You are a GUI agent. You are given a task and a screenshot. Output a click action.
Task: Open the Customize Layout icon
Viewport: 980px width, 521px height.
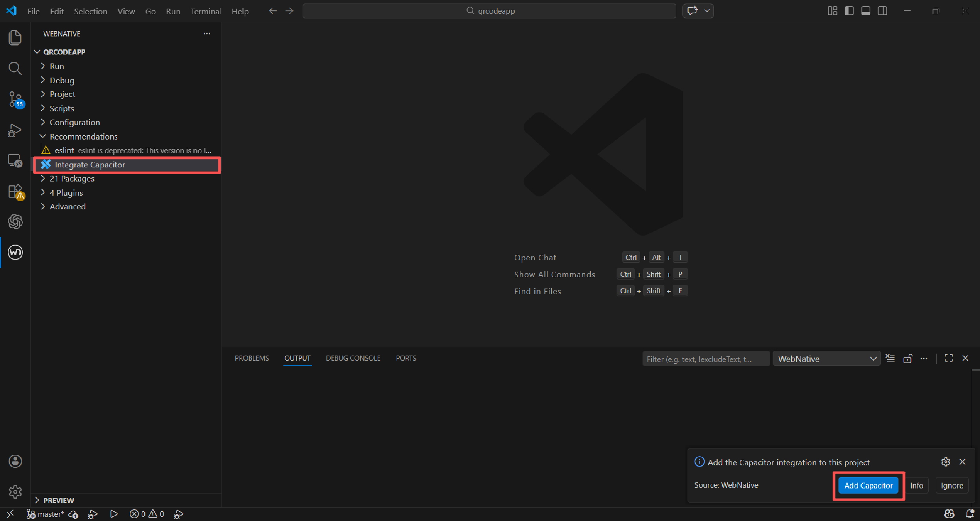[832, 11]
